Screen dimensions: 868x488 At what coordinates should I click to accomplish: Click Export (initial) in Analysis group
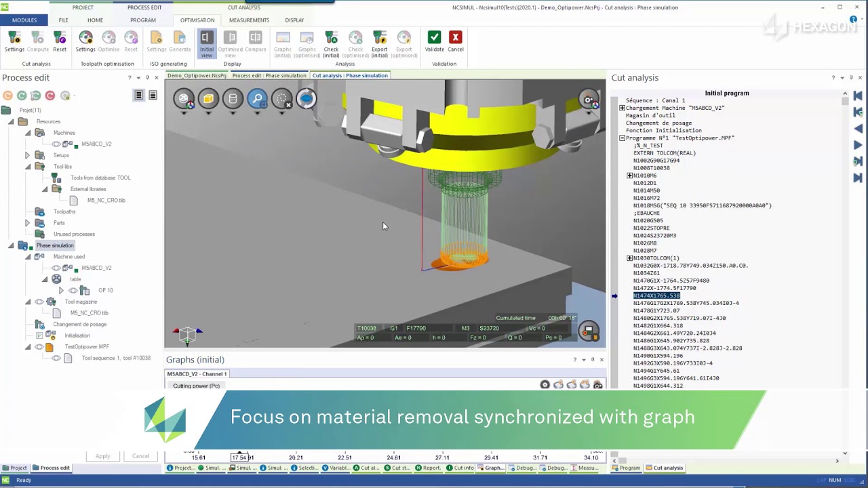[379, 43]
